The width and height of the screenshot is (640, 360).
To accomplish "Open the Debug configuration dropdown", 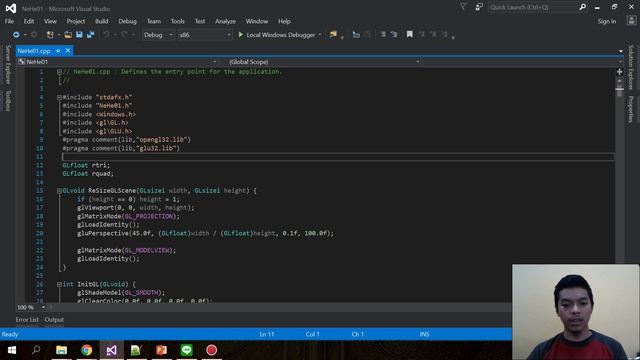I will pyautogui.click(x=158, y=35).
